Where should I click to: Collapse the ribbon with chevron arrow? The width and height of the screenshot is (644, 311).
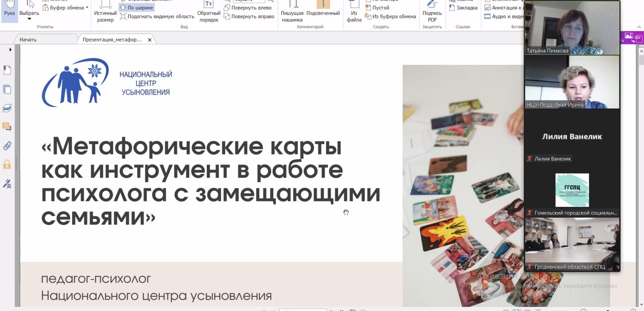pos(639,27)
